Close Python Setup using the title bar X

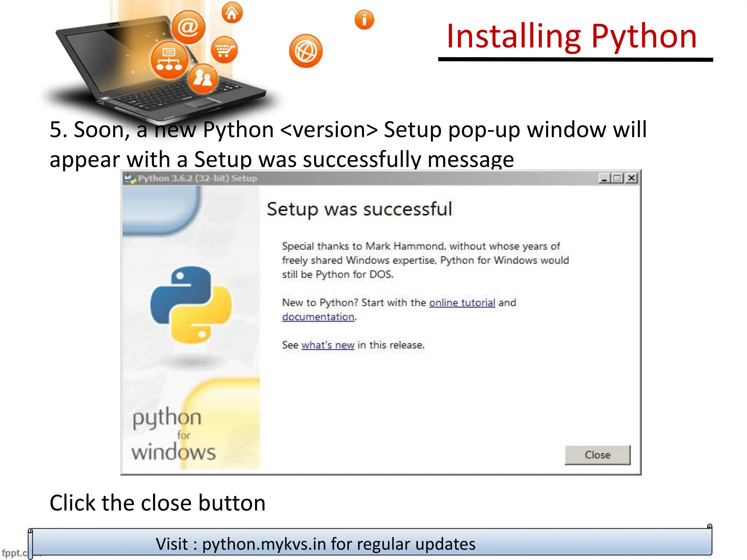tap(631, 178)
